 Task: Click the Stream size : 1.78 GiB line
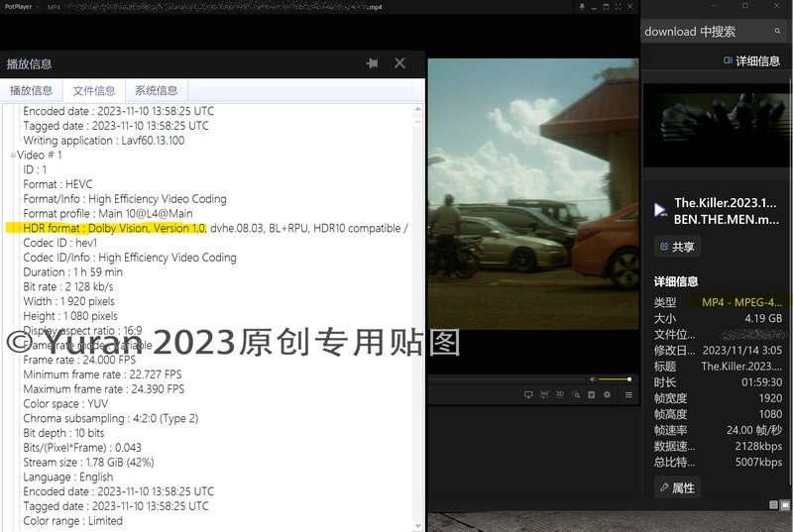(x=88, y=463)
